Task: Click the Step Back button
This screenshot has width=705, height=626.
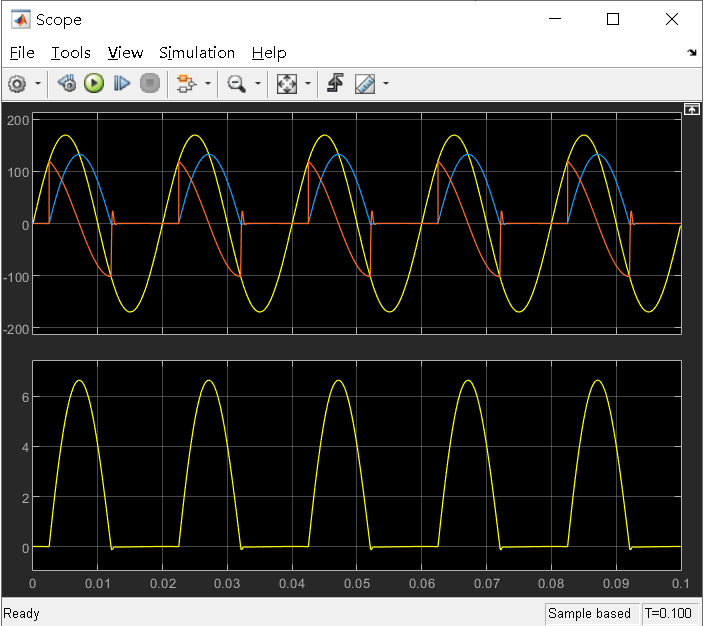Action: pos(67,84)
